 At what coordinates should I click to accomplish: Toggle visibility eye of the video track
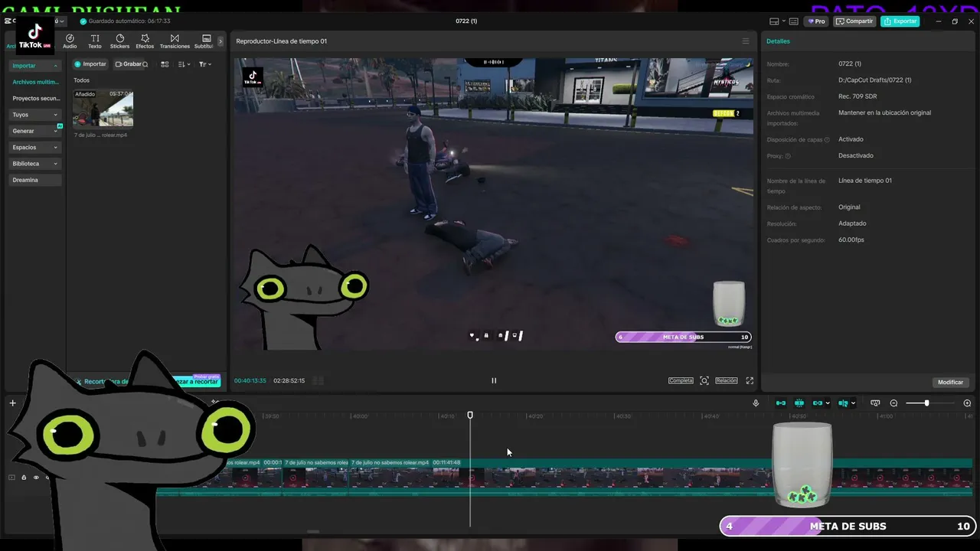click(35, 478)
